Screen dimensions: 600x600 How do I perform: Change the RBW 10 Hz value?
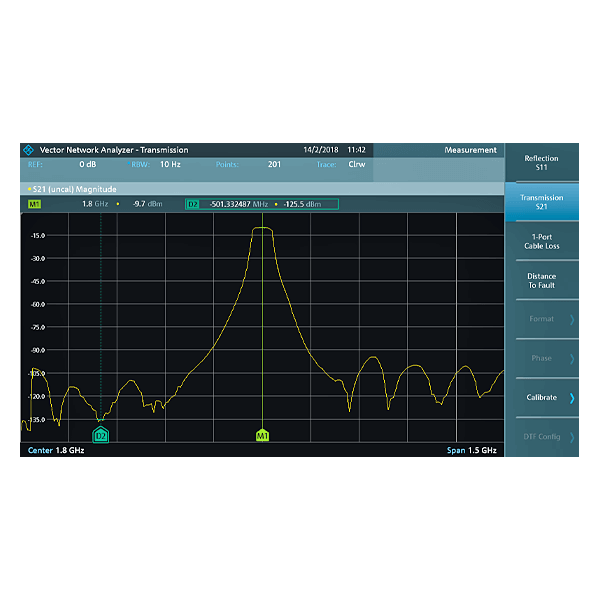pyautogui.click(x=170, y=164)
